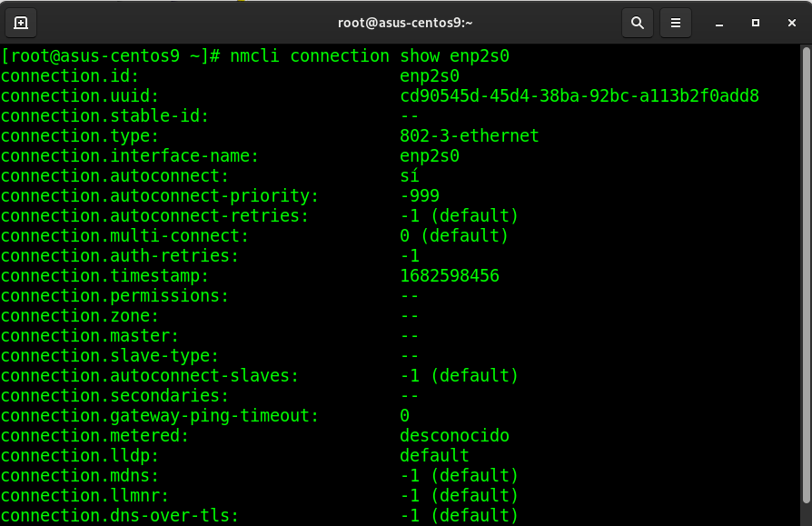Maximize the terminal window
Viewport: 812px width, 526px height.
point(755,23)
